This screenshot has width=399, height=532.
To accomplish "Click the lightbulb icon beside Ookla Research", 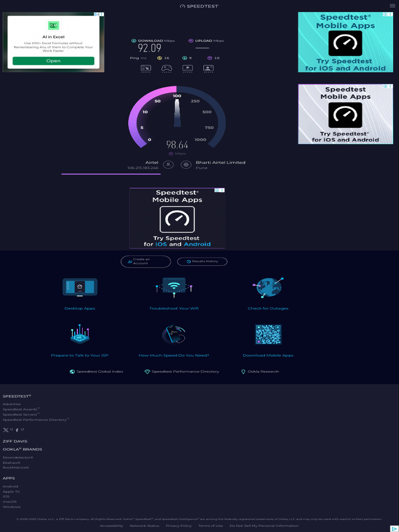I will (x=243, y=371).
